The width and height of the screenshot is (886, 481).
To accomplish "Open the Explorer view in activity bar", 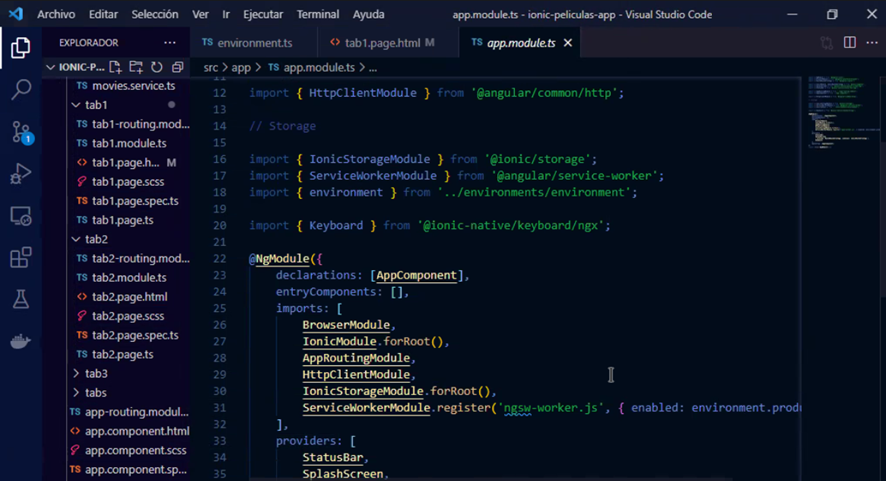I will point(20,47).
